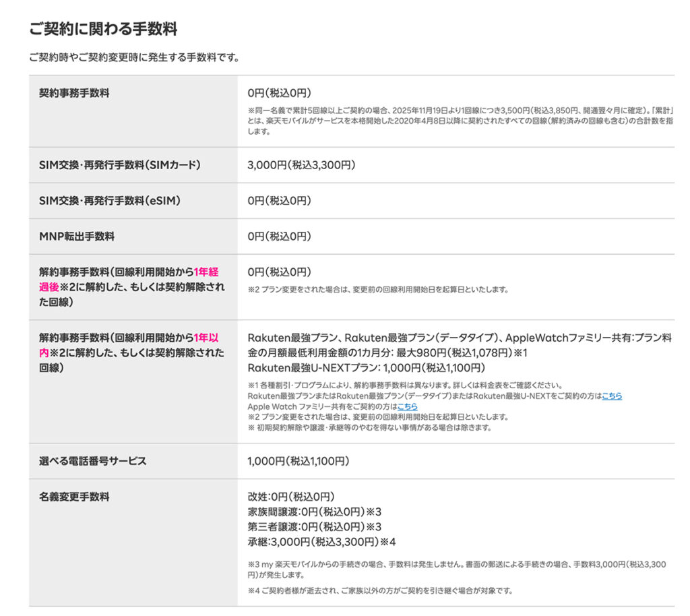
Task: Click the 名義変更手数料 row label
Action: 74,497
